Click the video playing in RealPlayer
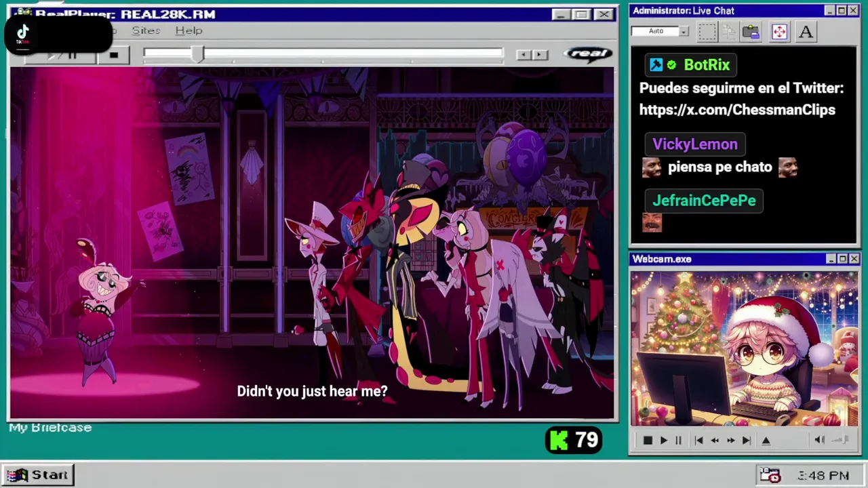Viewport: 868px width, 488px height. click(x=312, y=243)
